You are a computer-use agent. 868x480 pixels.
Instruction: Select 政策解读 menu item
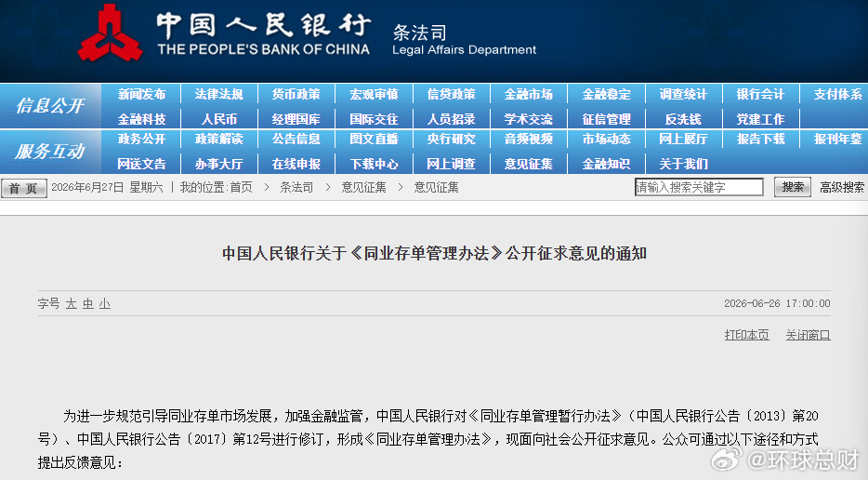219,140
